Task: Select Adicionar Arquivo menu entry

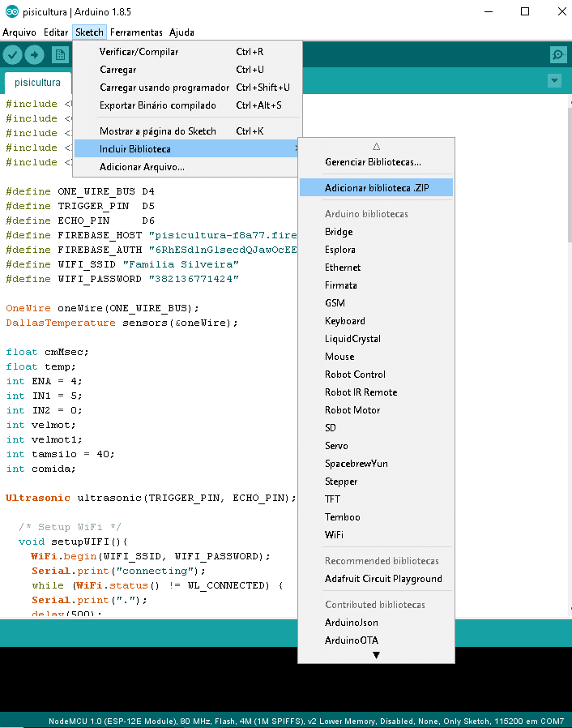Action: pyautogui.click(x=142, y=167)
